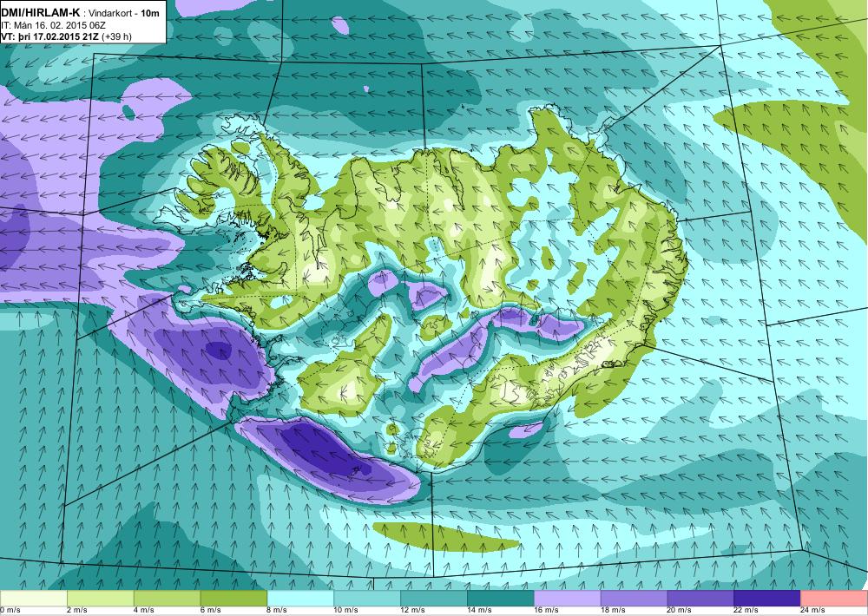Click the "14 m/s" legend label
The image size is (868, 616).
479,611
